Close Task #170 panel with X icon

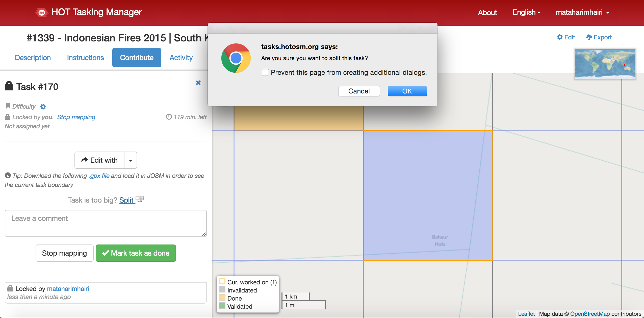pyautogui.click(x=198, y=83)
